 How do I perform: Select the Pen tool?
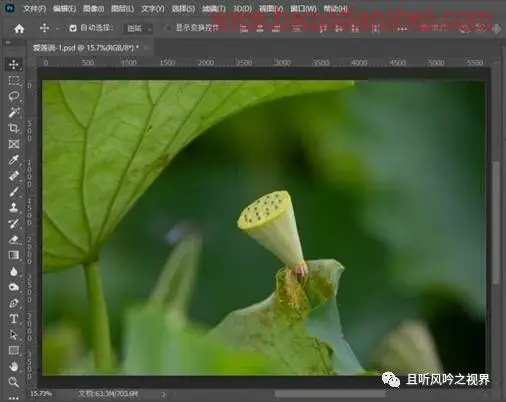[x=14, y=303]
